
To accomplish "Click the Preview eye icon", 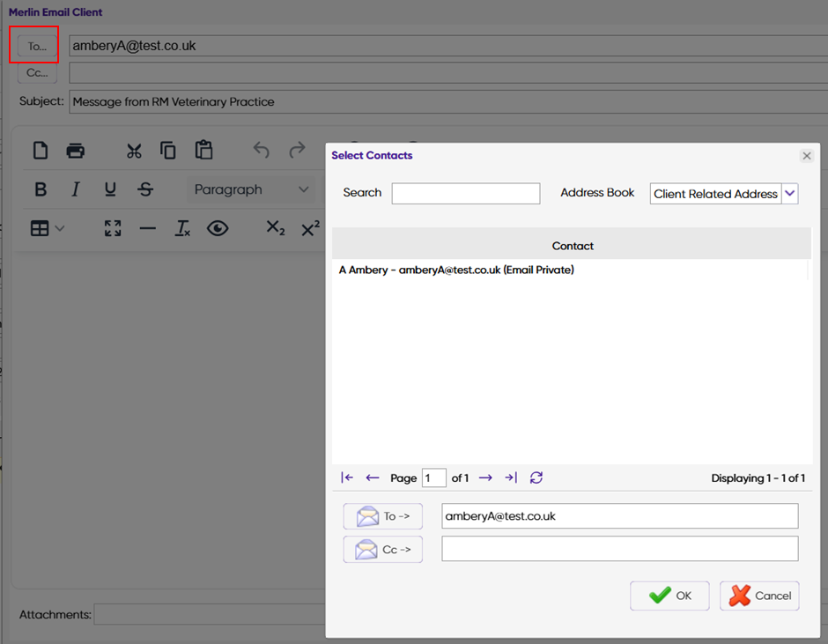I will (218, 228).
